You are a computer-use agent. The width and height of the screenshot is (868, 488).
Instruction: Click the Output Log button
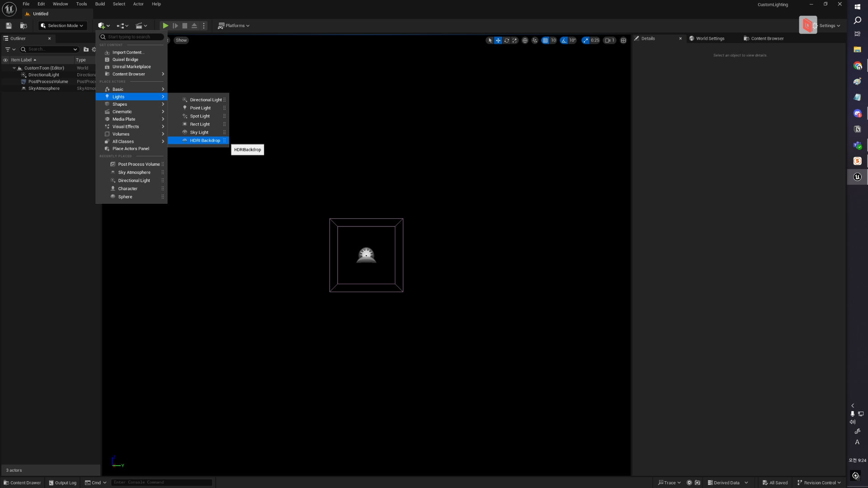click(x=63, y=483)
